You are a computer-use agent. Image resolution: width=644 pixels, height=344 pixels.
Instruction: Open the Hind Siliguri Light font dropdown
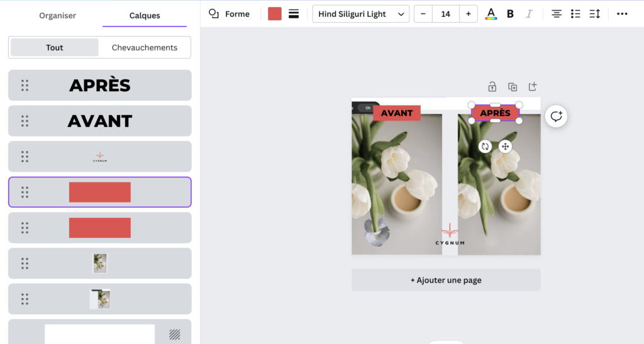click(x=360, y=14)
